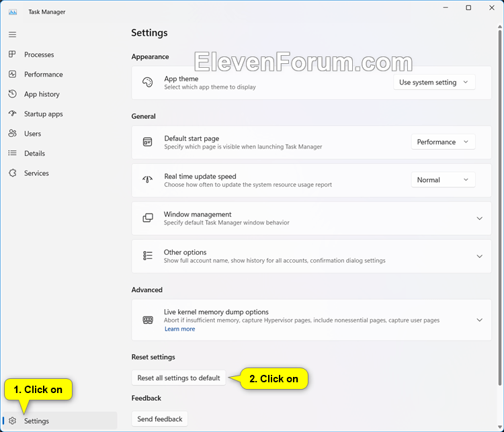The width and height of the screenshot is (504, 432).
Task: Switch to the Performance page
Action: point(61,75)
